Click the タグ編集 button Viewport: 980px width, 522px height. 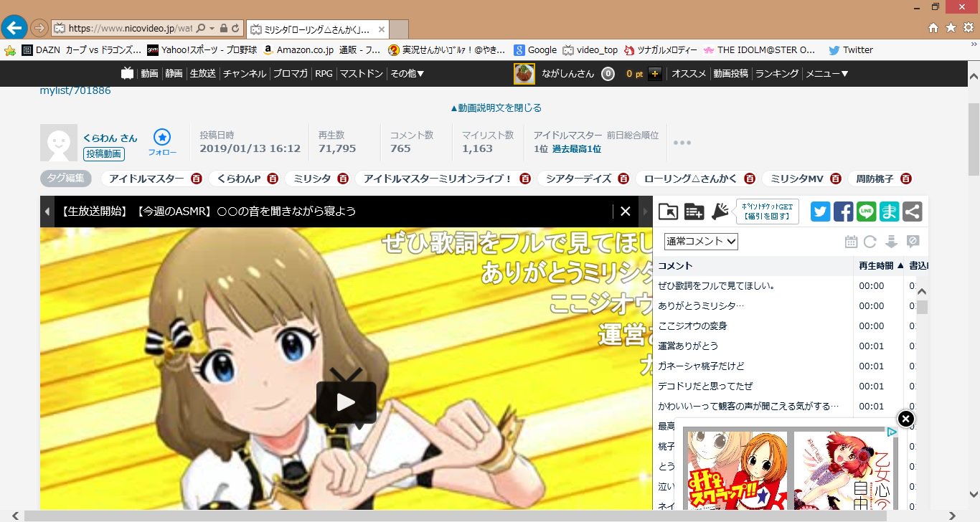pos(66,179)
